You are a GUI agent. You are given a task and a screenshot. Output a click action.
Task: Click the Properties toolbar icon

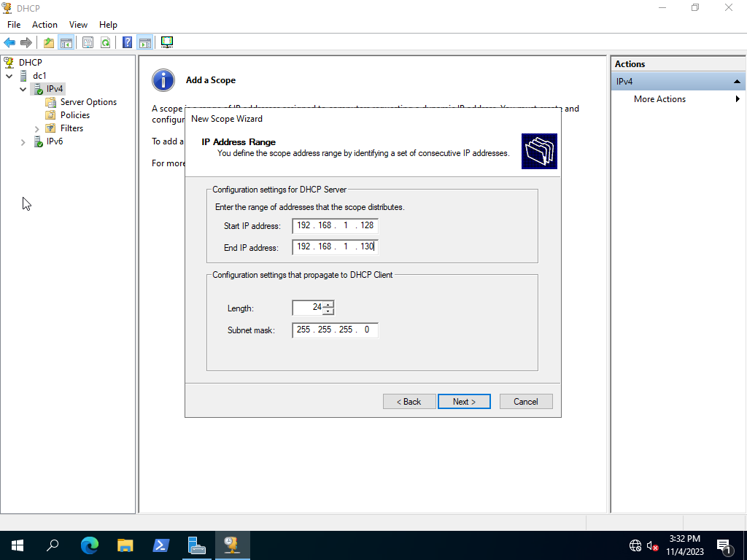point(88,42)
